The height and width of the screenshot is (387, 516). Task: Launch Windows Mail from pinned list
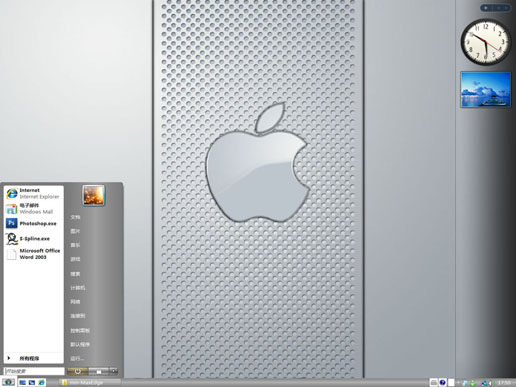click(33, 209)
